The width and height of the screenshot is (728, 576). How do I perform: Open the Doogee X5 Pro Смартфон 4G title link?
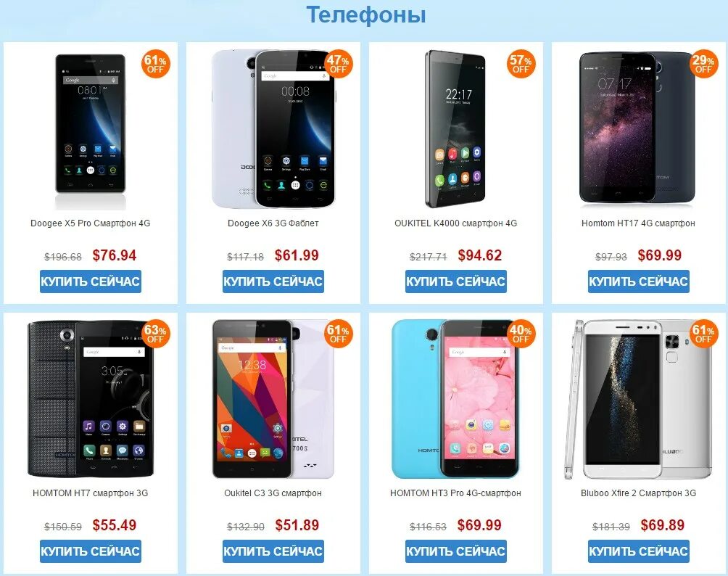pyautogui.click(x=91, y=223)
